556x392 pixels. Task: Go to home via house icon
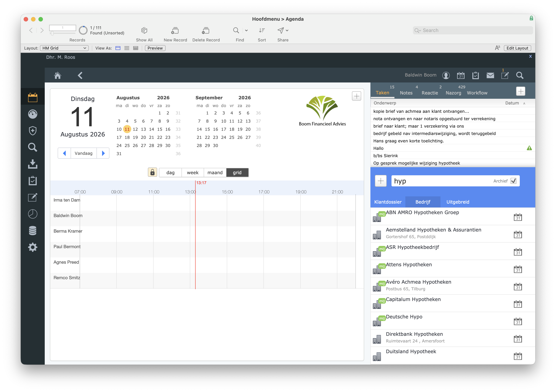pos(58,75)
